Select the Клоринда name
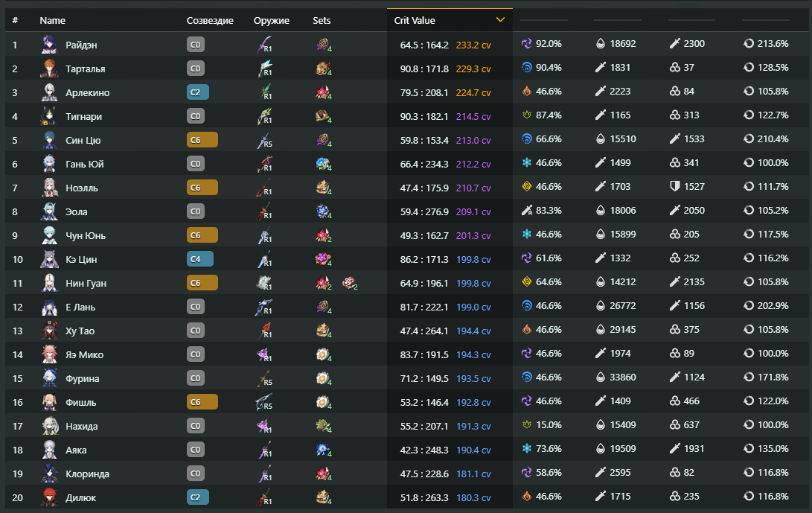Screen dimensions: 812x513 tap(87, 474)
